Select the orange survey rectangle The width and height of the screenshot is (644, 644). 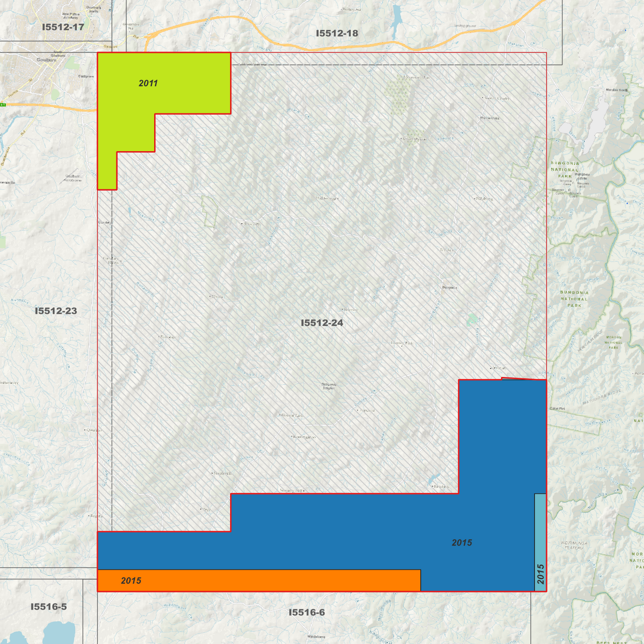259,581
